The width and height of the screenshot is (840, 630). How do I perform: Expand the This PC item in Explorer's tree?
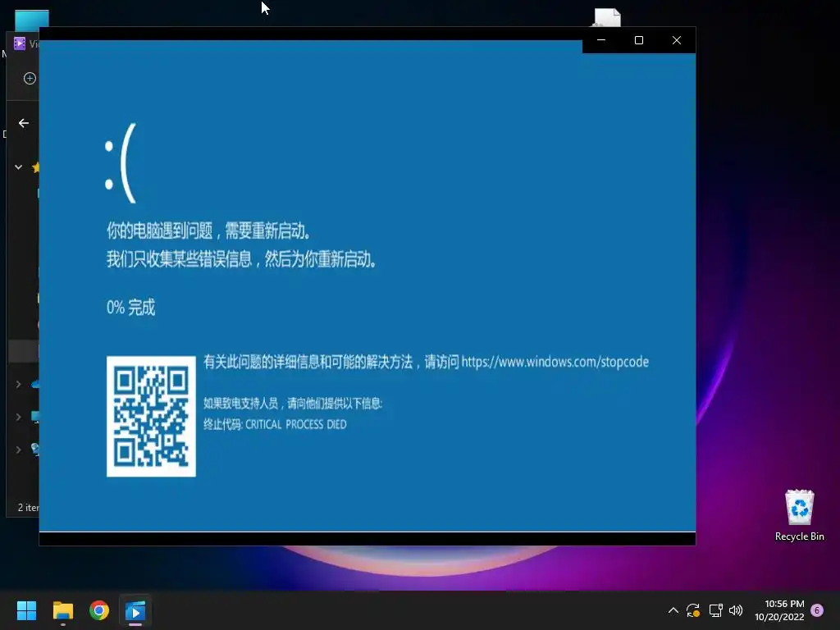[x=18, y=417]
